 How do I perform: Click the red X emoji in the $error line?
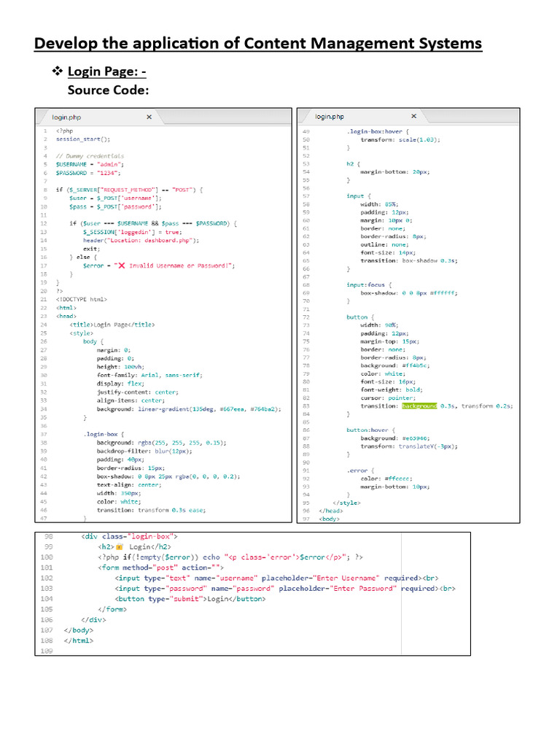(122, 266)
